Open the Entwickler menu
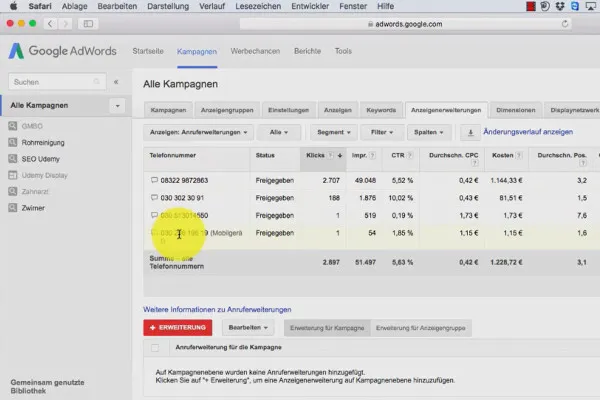 [310, 6]
